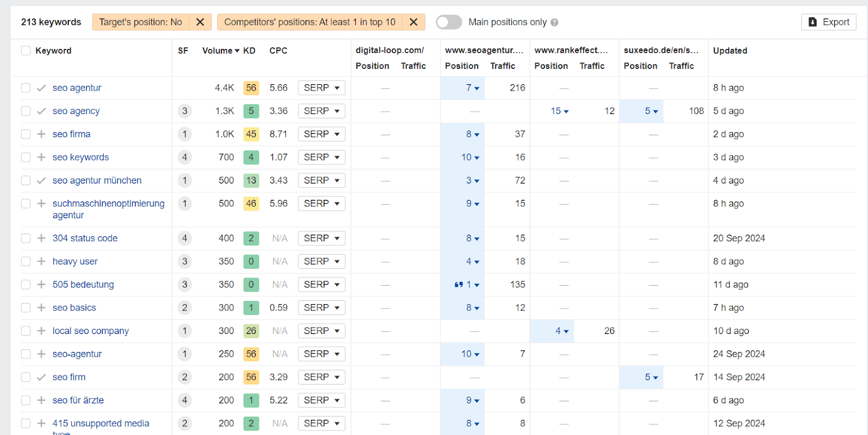Add suchmaschinenoptimierung agentur with plus icon
868x435 pixels.
pyautogui.click(x=41, y=204)
